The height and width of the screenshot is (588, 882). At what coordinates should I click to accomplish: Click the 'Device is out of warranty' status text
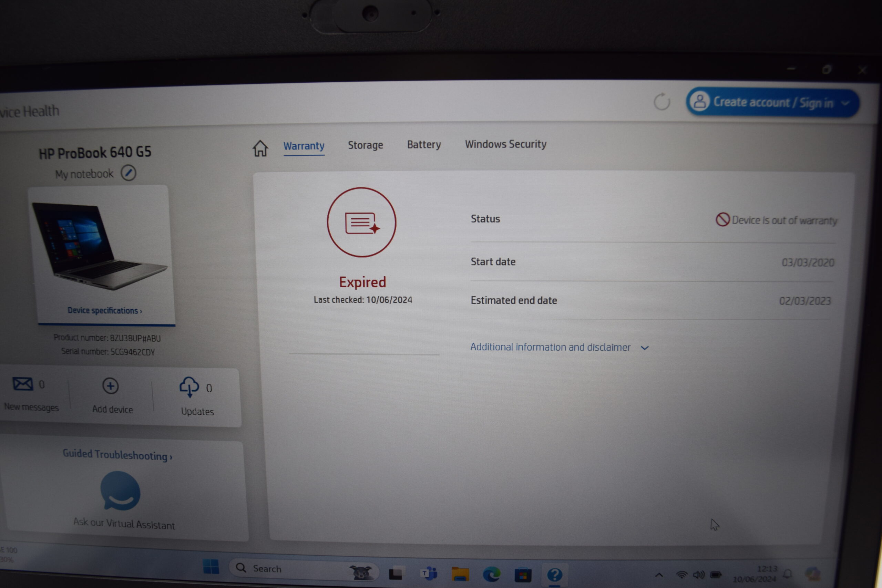tap(784, 220)
